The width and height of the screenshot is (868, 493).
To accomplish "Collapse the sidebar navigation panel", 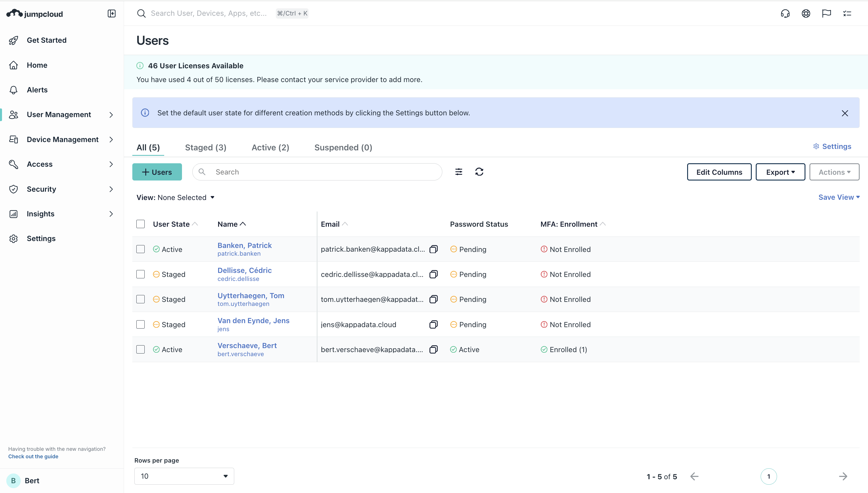I will (111, 13).
